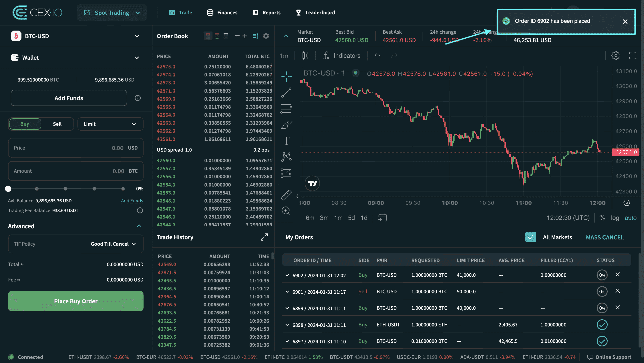Click Place Buy Order button
Viewport: 644px width, 363px height.
tap(76, 301)
